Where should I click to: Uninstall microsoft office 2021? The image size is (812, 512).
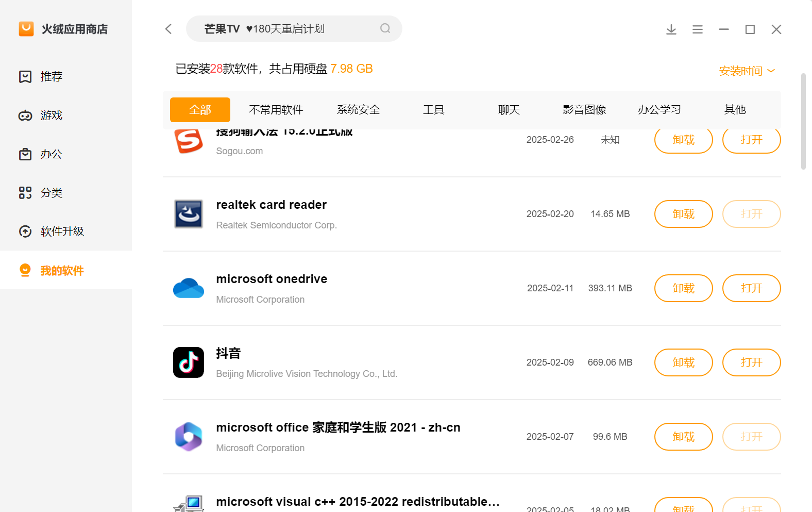click(x=684, y=437)
